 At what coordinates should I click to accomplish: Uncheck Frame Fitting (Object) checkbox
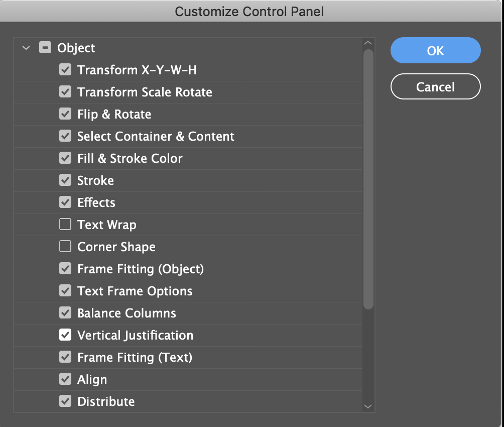(65, 269)
